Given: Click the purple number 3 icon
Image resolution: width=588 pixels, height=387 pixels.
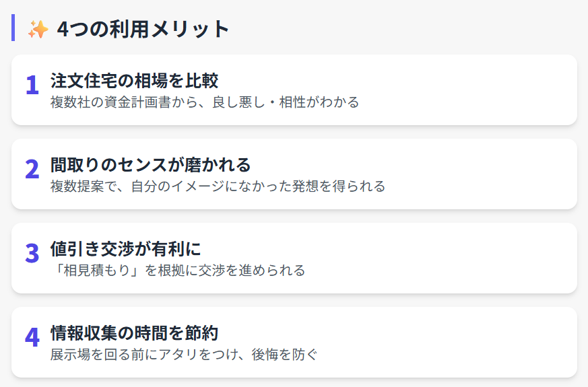Looking at the screenshot, I should point(32,254).
